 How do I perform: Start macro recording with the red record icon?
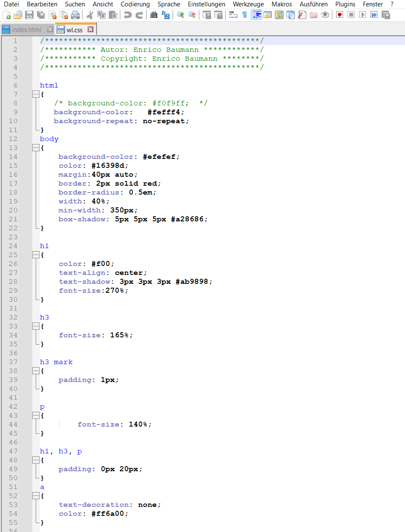point(339,14)
